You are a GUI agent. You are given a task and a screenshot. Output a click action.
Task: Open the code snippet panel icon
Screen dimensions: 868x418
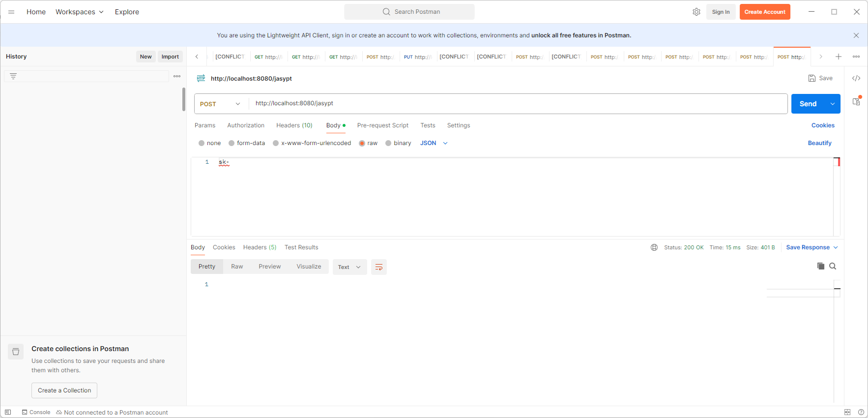[x=856, y=78]
